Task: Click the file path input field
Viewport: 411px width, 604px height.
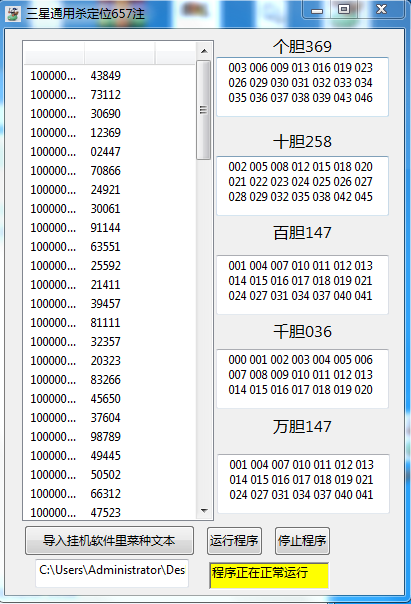Action: (112, 573)
